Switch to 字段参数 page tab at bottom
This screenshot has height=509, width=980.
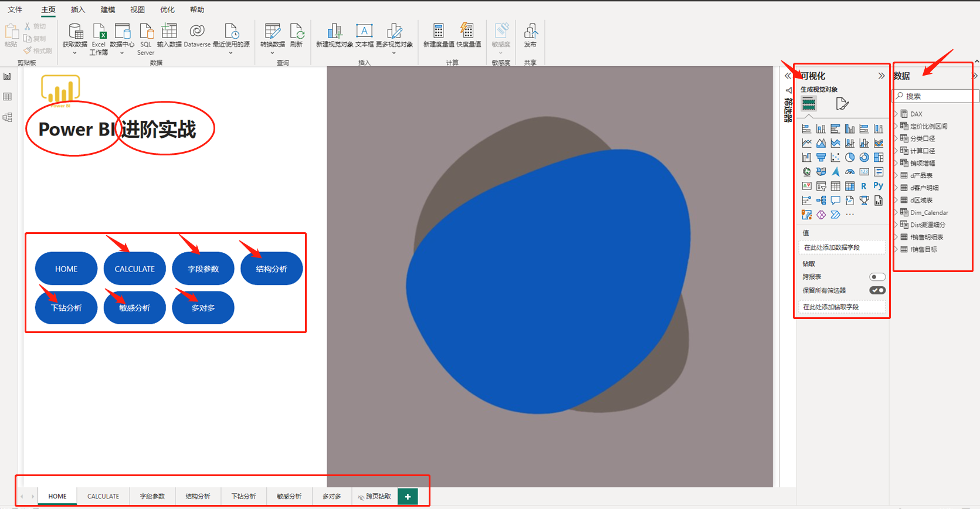click(x=152, y=496)
